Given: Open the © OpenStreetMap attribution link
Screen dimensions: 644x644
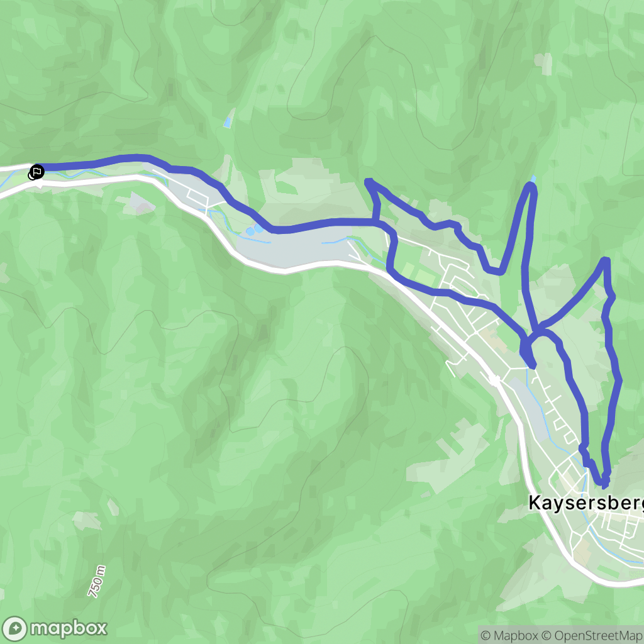Looking at the screenshot, I should pos(592,635).
